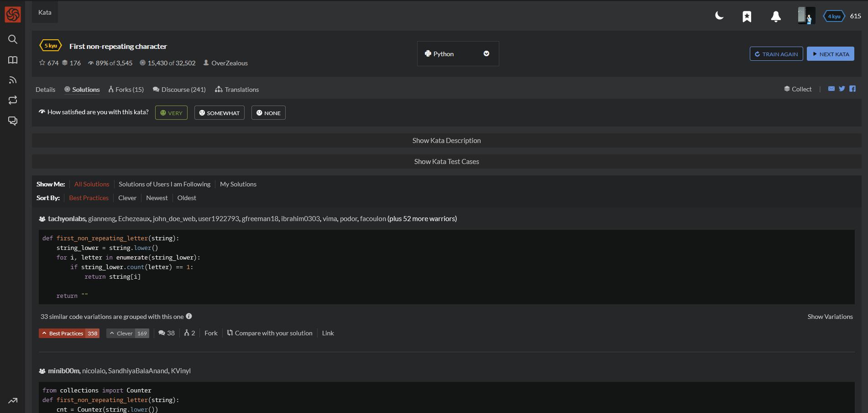The height and width of the screenshot is (413, 868).
Task: Open the Translations tab
Action: (x=237, y=90)
